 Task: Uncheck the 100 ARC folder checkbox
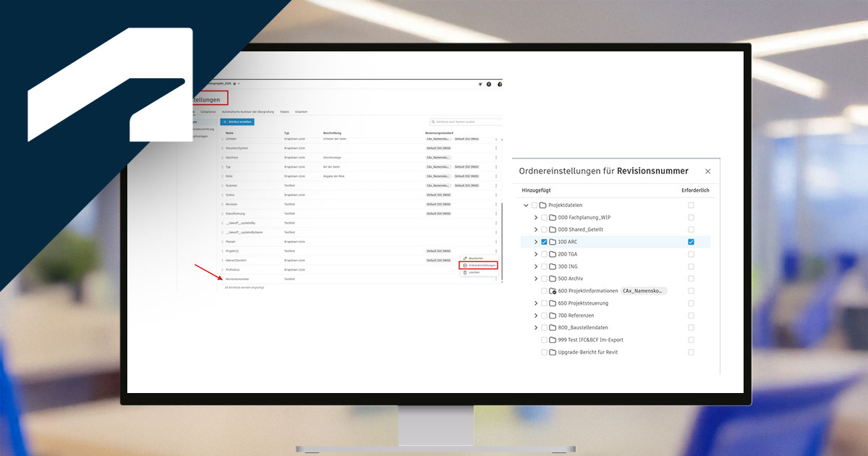[x=544, y=242]
